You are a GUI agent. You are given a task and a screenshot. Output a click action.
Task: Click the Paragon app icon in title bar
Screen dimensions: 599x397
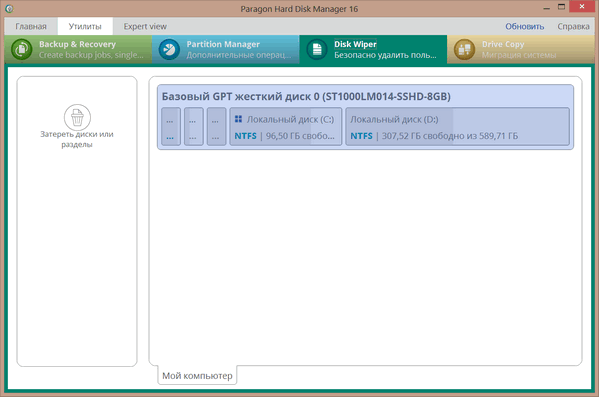[9, 8]
